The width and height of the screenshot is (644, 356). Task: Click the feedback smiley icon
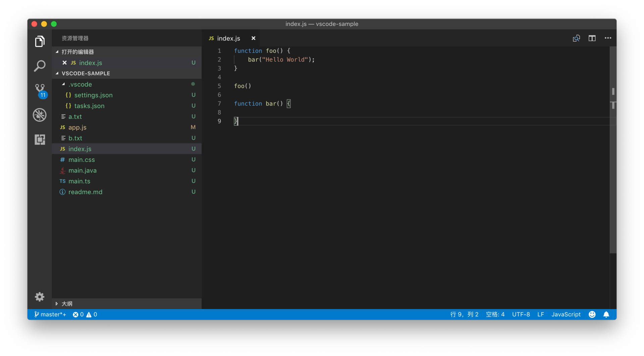pos(592,314)
